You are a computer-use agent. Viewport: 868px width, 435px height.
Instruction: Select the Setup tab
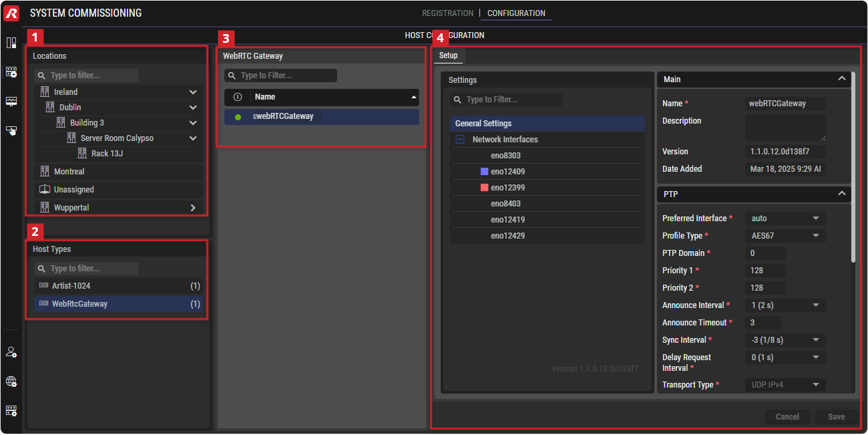tap(449, 55)
